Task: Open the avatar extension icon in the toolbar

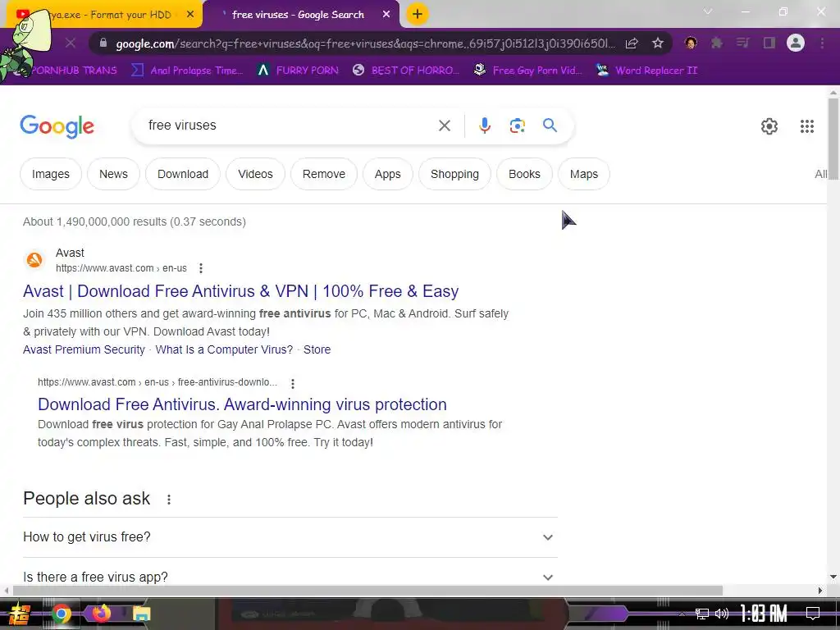Action: point(691,43)
